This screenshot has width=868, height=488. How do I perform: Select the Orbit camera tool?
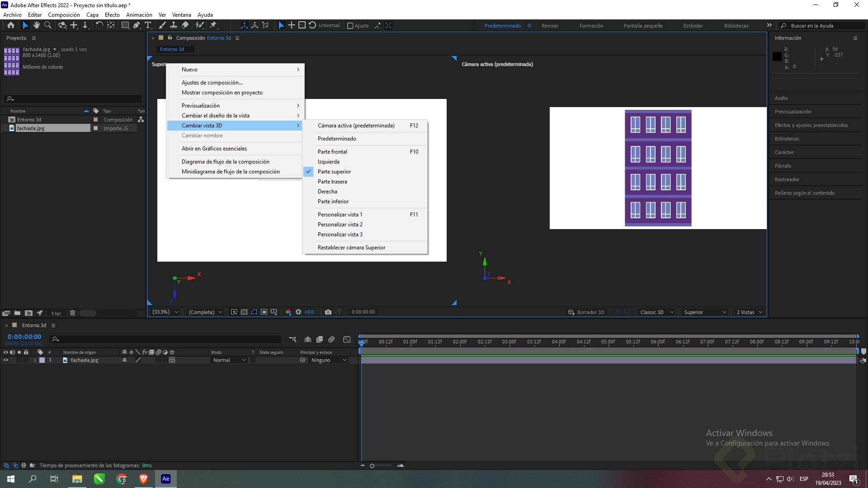[62, 25]
